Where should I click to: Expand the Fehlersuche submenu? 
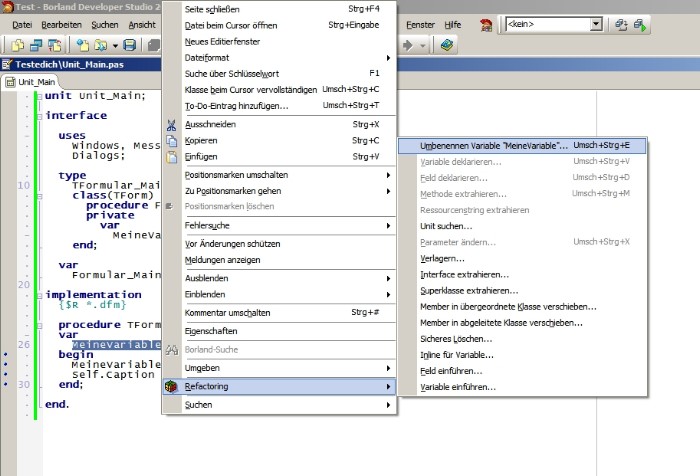click(280, 226)
